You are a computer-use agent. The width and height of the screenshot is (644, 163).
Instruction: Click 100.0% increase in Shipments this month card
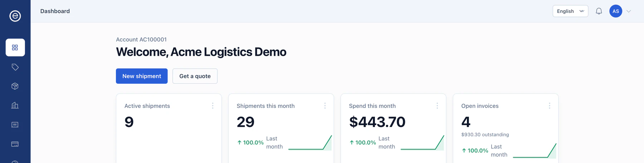pyautogui.click(x=250, y=143)
